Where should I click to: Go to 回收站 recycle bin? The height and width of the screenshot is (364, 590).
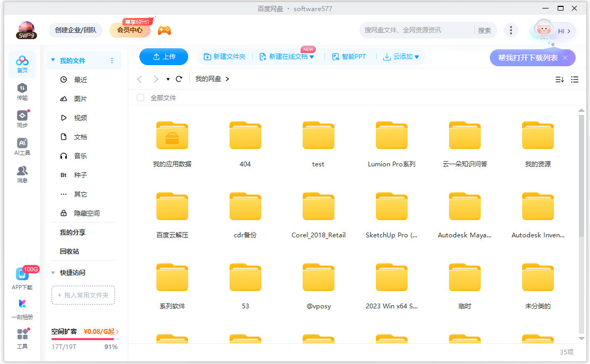pos(69,251)
